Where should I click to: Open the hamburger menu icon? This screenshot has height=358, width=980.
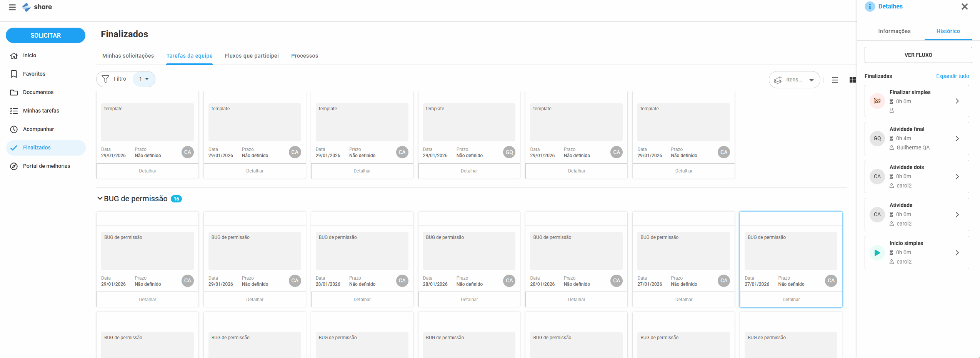[12, 7]
